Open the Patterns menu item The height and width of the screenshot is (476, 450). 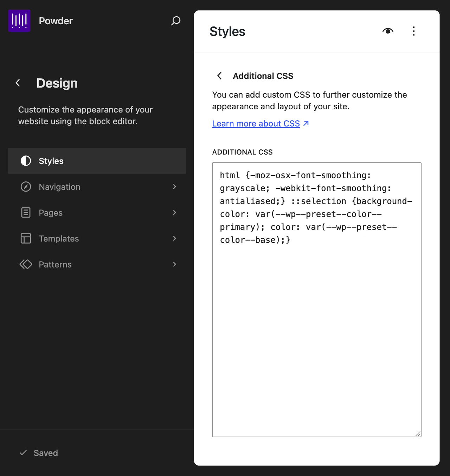(x=97, y=264)
